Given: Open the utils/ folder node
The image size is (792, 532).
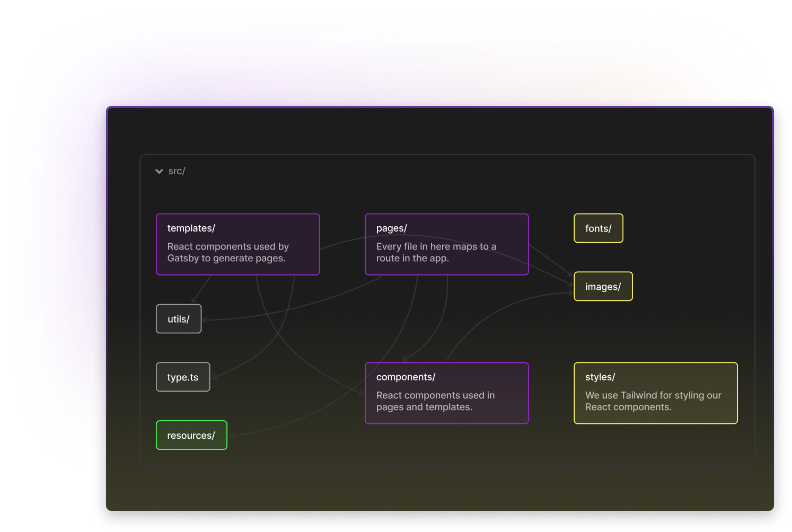Looking at the screenshot, I should (x=178, y=318).
